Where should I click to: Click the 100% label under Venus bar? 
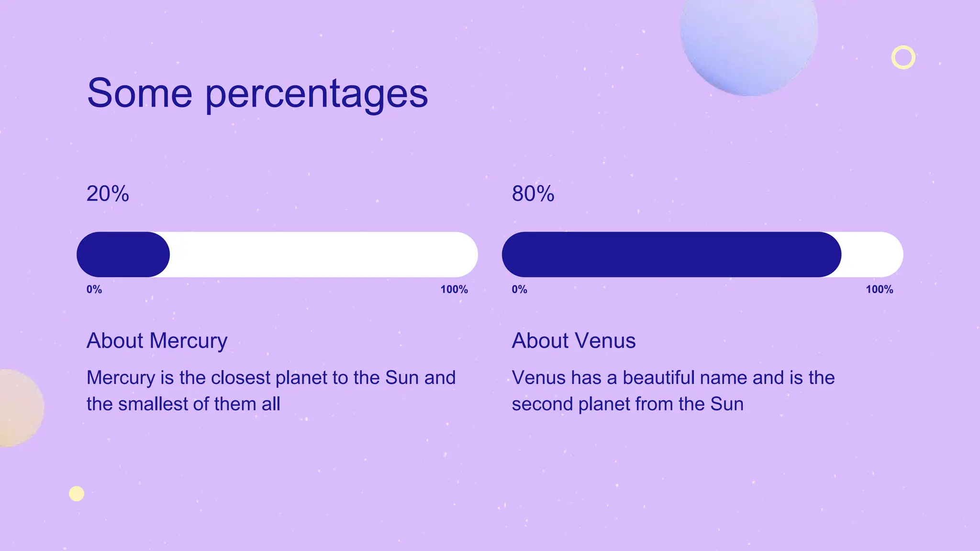[x=879, y=289]
